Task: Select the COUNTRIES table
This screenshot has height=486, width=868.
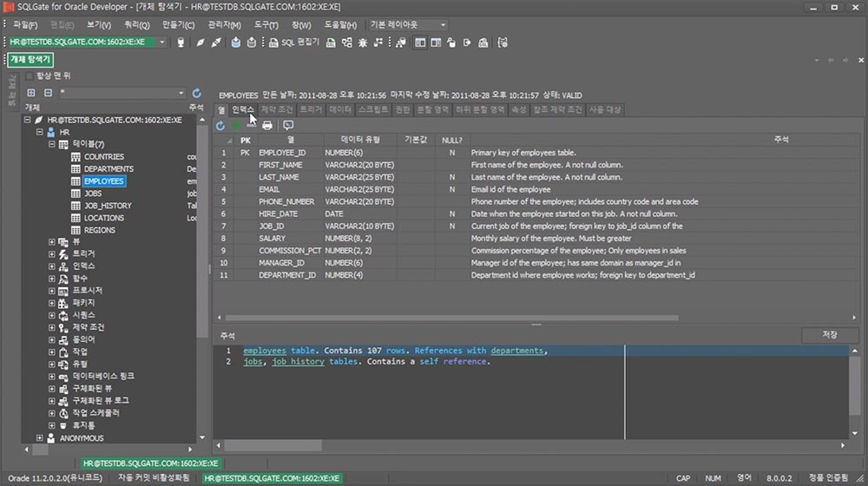Action: coord(103,157)
